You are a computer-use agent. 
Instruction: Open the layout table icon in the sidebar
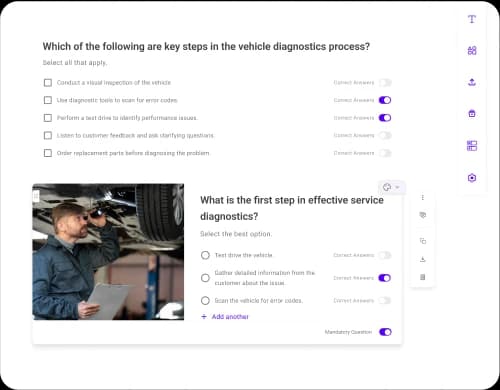(472, 146)
